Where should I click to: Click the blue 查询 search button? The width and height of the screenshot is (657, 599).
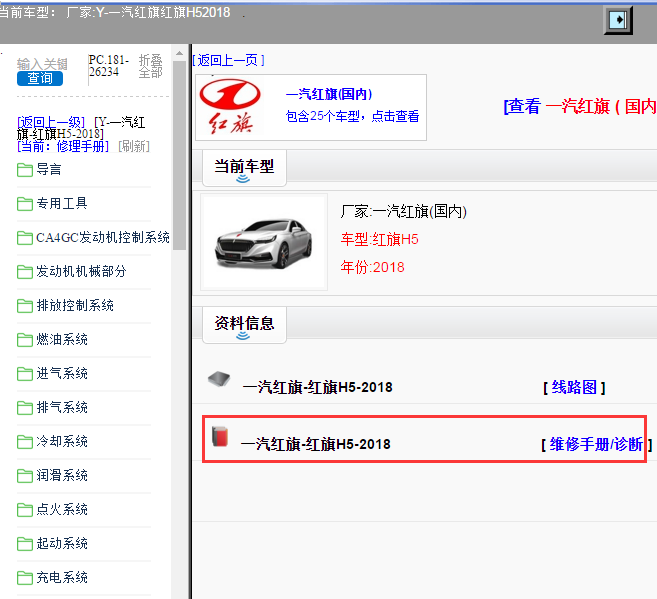40,78
